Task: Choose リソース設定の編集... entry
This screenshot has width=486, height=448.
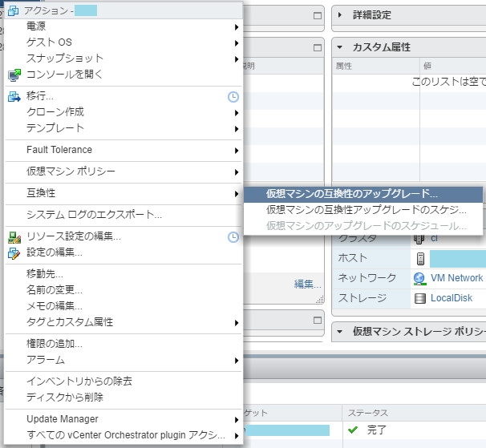Action: click(124, 236)
